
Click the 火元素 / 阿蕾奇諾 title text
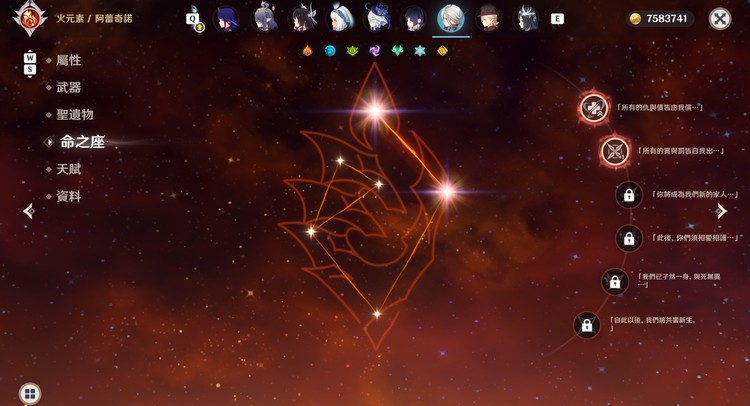point(94,19)
